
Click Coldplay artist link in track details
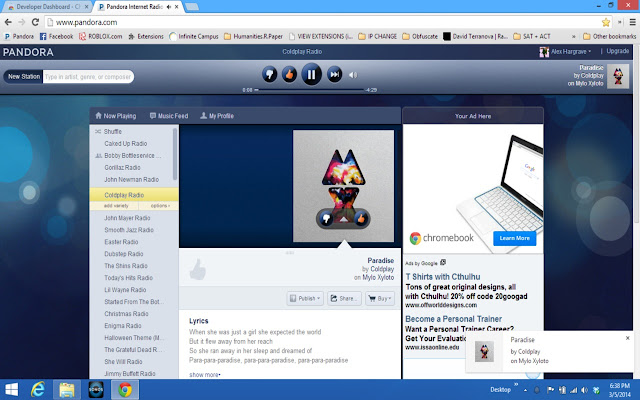382,269
